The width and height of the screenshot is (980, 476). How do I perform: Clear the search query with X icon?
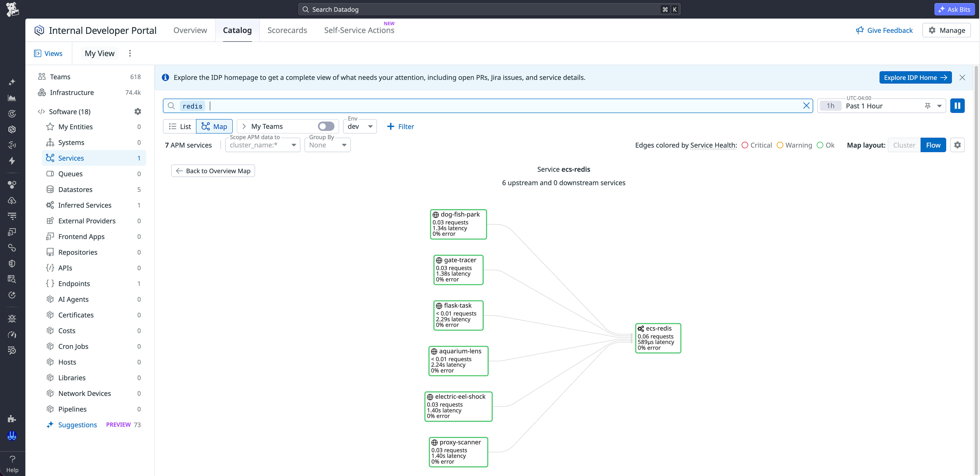806,106
